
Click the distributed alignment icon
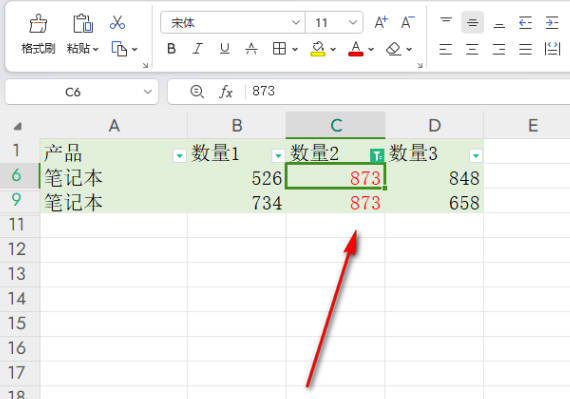tap(552, 49)
